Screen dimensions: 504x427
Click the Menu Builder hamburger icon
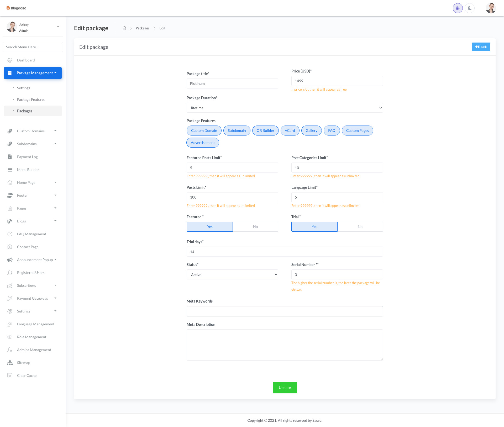10,170
